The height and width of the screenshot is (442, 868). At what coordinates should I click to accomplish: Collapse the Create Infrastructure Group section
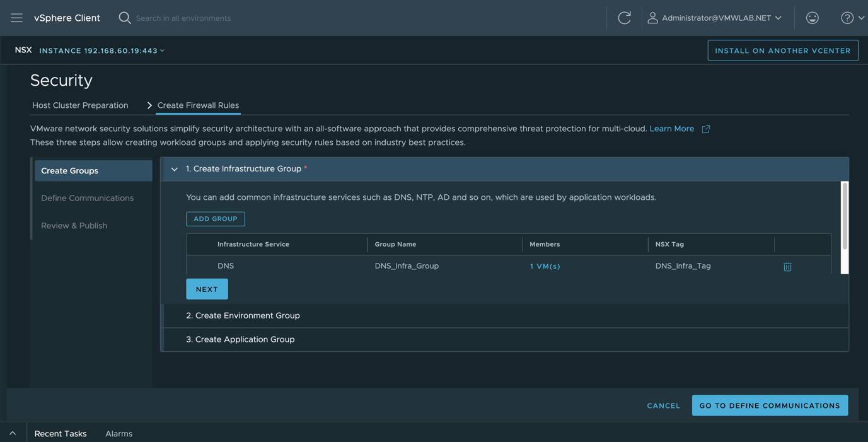tap(175, 169)
